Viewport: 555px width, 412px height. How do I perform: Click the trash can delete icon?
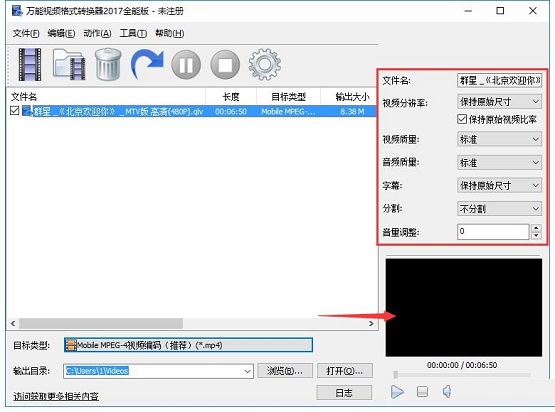click(108, 64)
